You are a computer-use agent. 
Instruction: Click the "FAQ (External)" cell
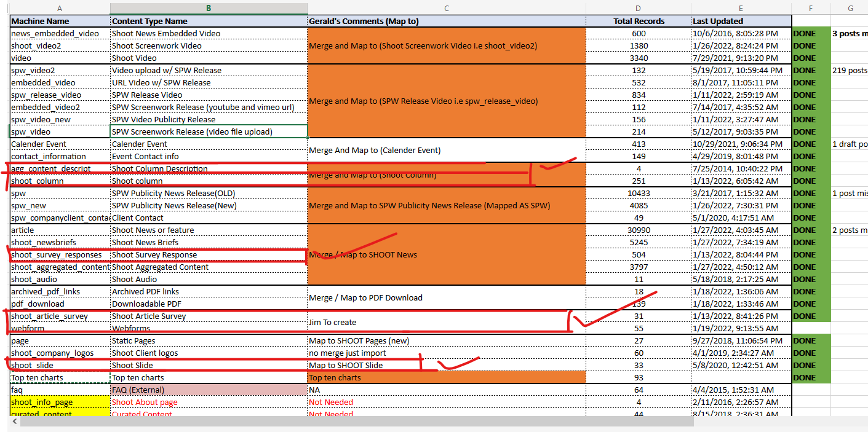coord(209,390)
